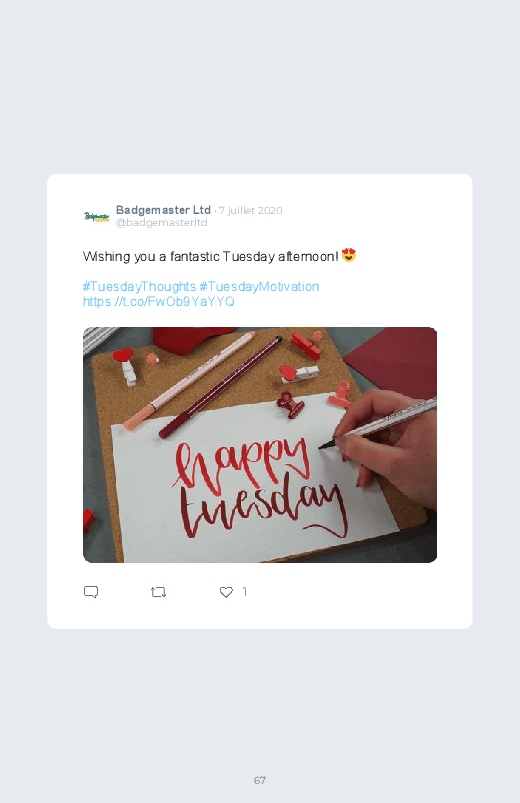Image resolution: width=520 pixels, height=803 pixels.
Task: Click the red handwritten tuesday lettering
Action: (x=264, y=509)
